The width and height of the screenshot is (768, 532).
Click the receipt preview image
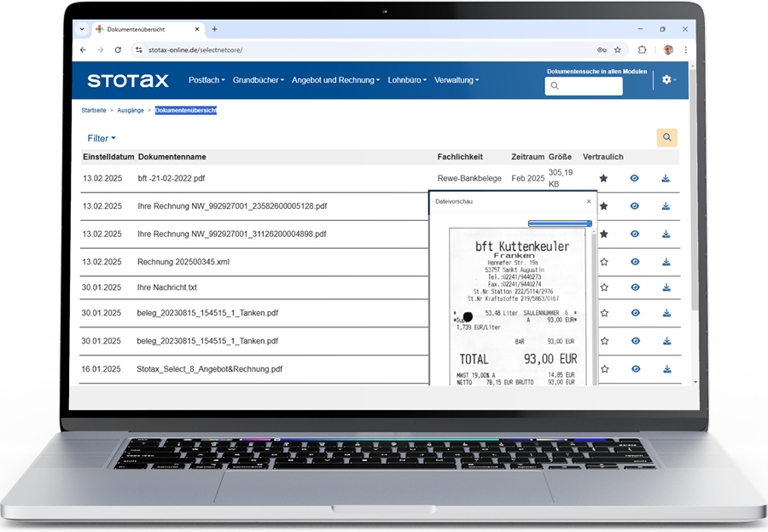(517, 307)
